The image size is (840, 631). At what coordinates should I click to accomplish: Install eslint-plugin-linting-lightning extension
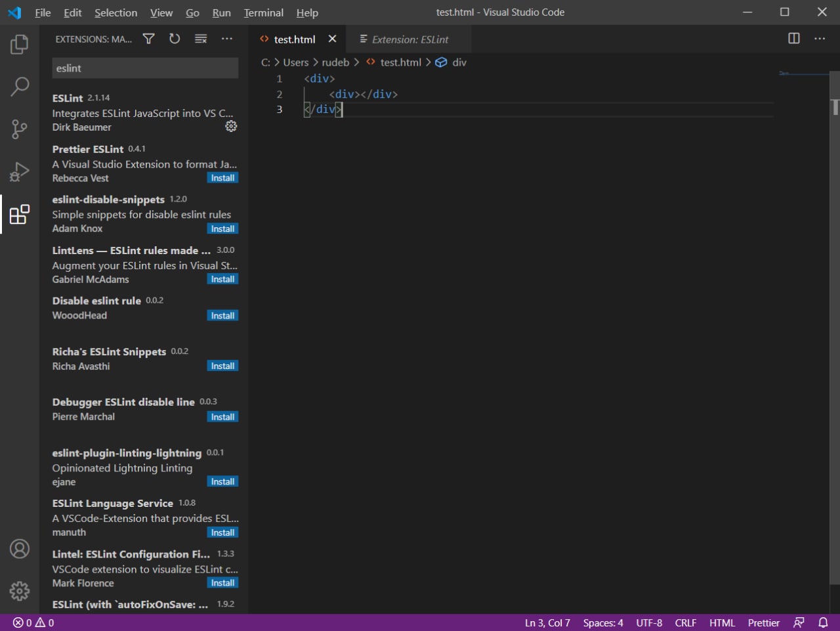[222, 481]
